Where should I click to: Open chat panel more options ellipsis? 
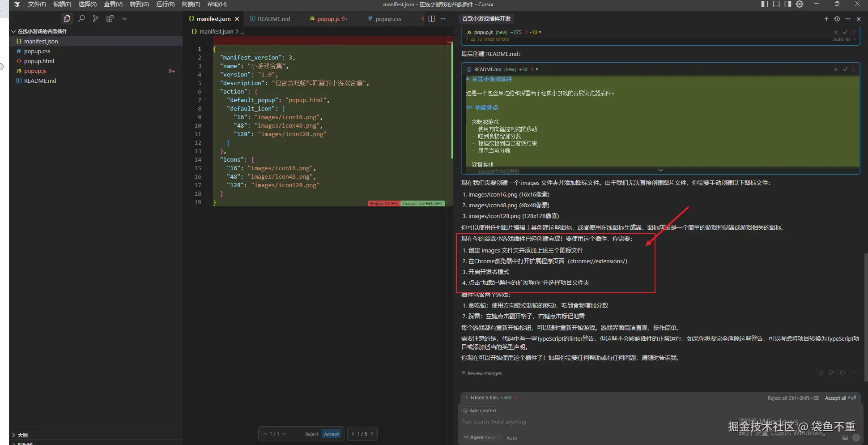coord(848,19)
